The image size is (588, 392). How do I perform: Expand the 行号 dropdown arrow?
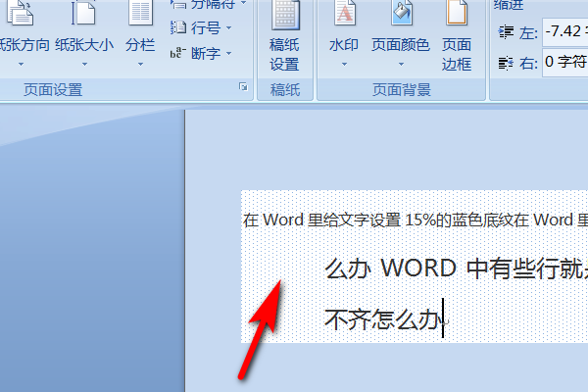[228, 28]
